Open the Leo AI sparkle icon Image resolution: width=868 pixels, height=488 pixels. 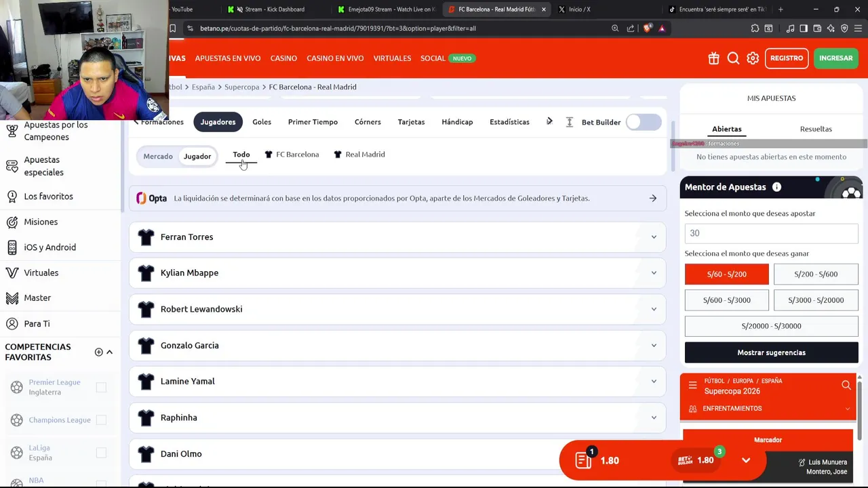point(831,28)
